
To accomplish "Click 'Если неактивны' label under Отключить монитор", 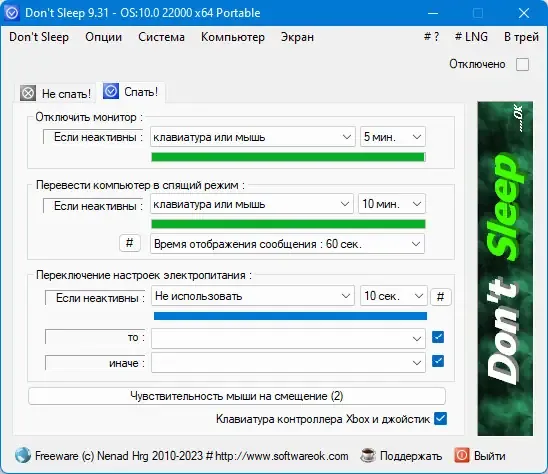I will (93, 137).
